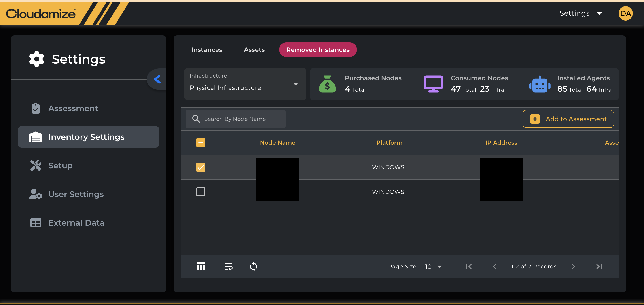644x305 pixels.
Task: Switch to the Assets tab
Action: [x=254, y=50]
